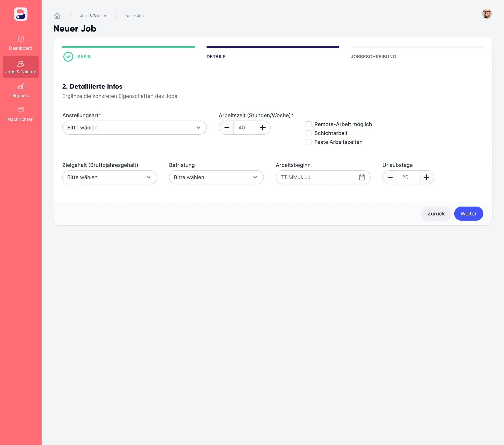Open Zielgehalt salary dropdown

click(x=109, y=177)
